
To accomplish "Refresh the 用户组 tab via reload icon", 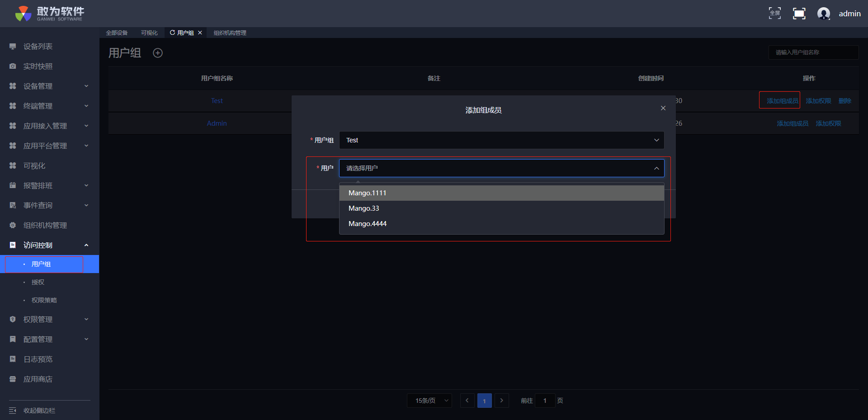I will click(x=172, y=33).
